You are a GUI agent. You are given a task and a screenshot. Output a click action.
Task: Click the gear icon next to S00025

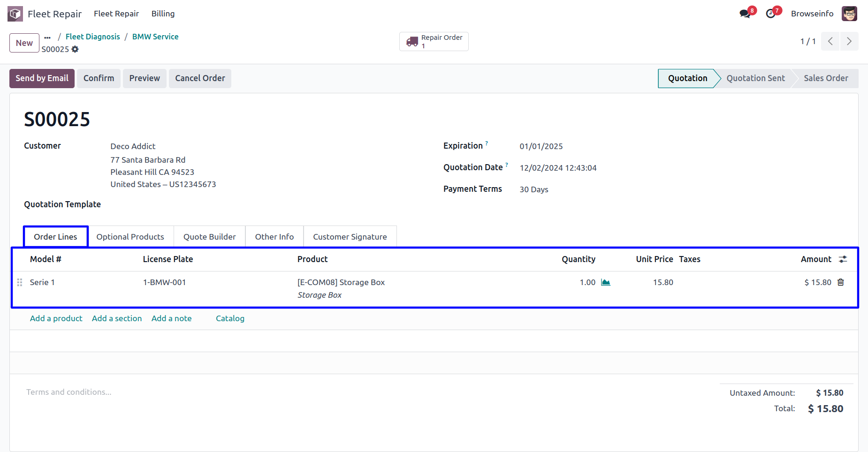click(x=75, y=49)
